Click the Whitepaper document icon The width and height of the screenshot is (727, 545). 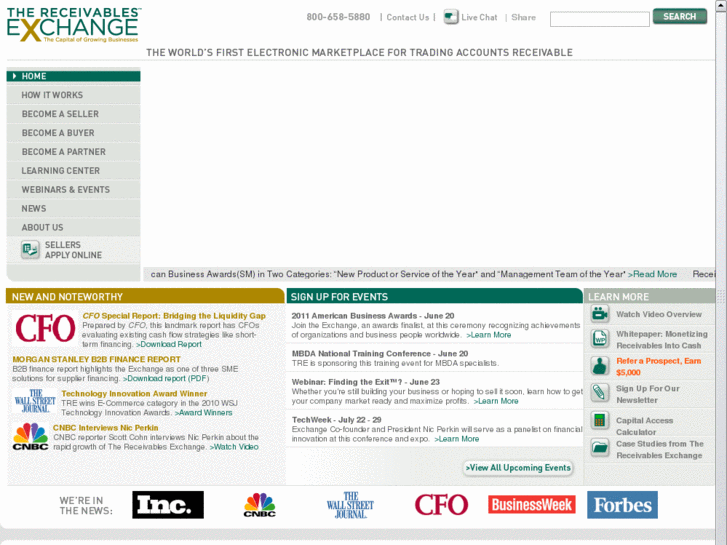599,339
